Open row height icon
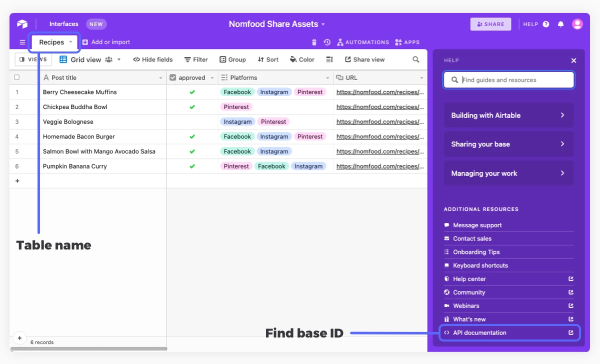600x364 pixels. 329,59
